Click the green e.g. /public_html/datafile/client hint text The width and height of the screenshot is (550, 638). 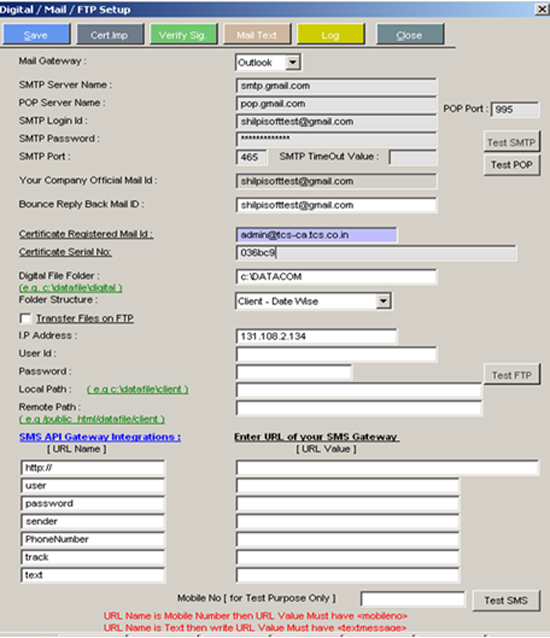tap(92, 419)
